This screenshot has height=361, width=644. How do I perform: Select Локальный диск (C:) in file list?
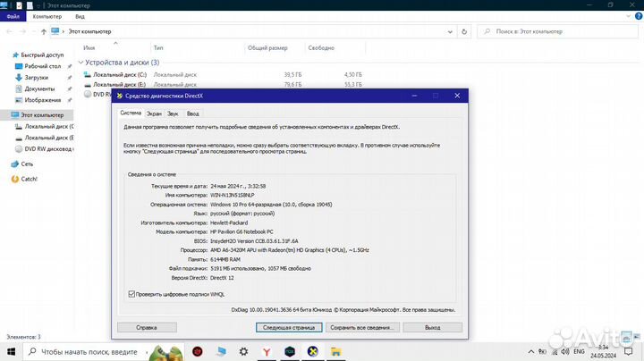click(x=120, y=75)
